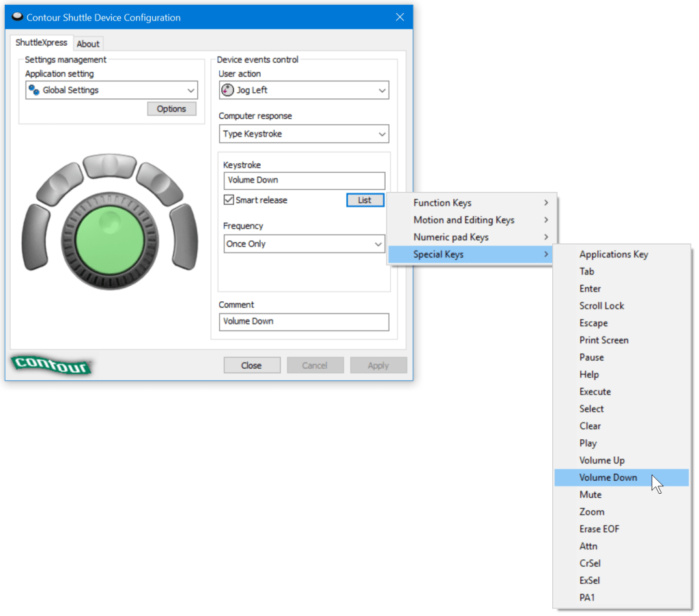Open the Frequency dropdown showing Once Only

pyautogui.click(x=304, y=244)
